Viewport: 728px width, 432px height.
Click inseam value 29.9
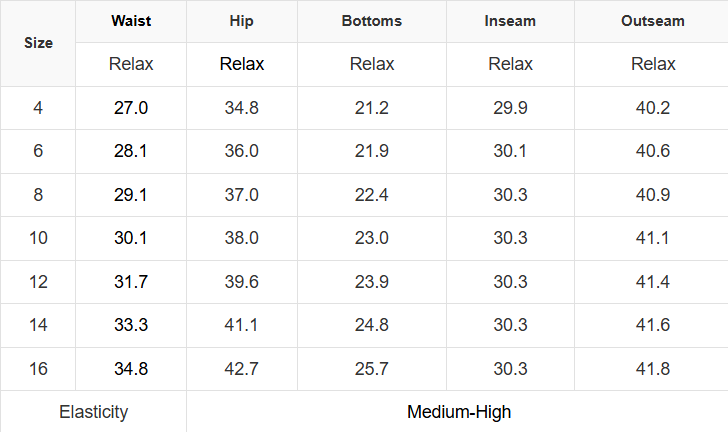(510, 108)
